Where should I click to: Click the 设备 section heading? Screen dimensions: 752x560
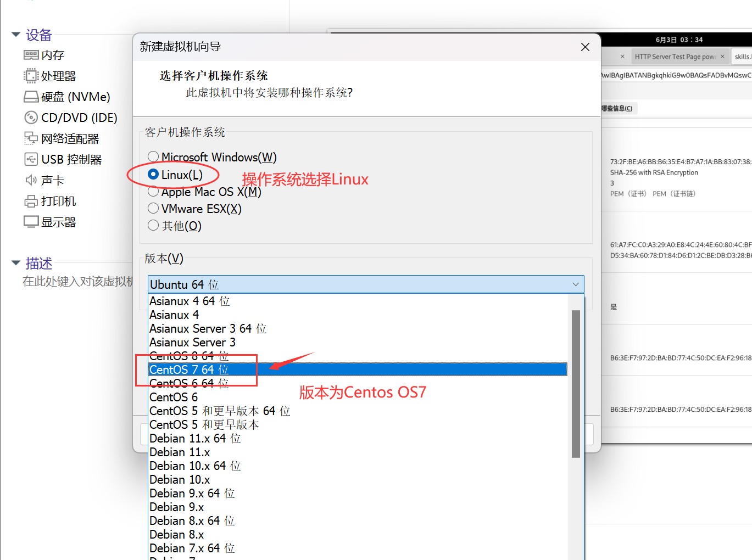(38, 35)
